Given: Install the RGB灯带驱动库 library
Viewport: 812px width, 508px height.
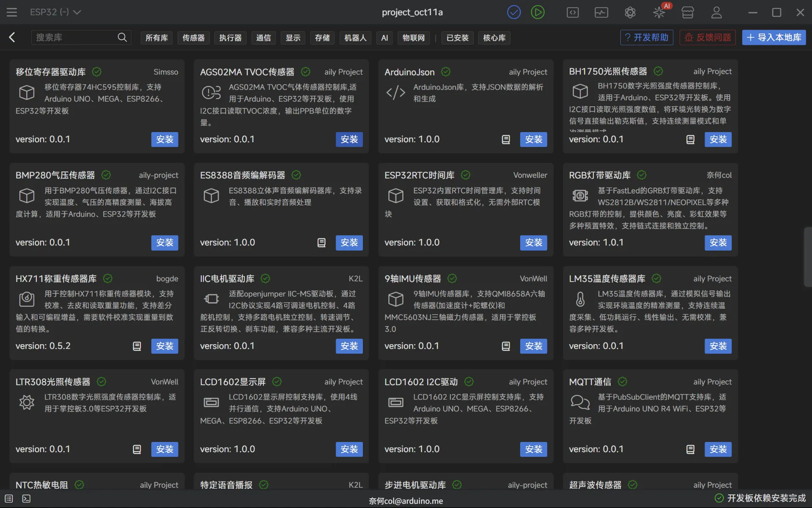Looking at the screenshot, I should (x=718, y=243).
